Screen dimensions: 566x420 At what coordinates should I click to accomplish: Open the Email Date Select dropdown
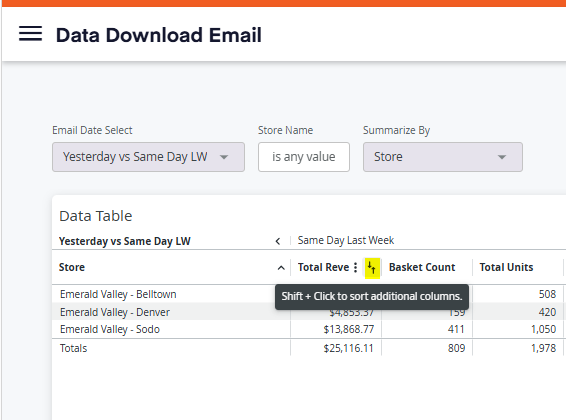pyautogui.click(x=148, y=157)
